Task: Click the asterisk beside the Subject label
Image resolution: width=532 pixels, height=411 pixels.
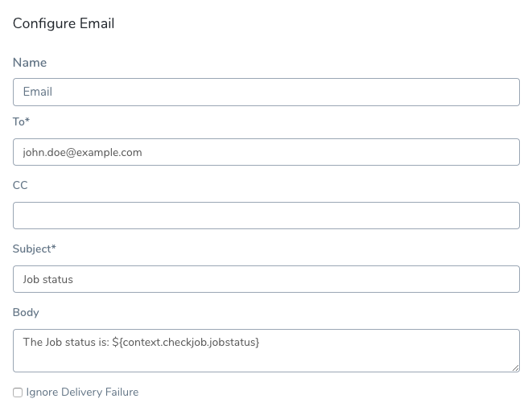Action: (54, 247)
